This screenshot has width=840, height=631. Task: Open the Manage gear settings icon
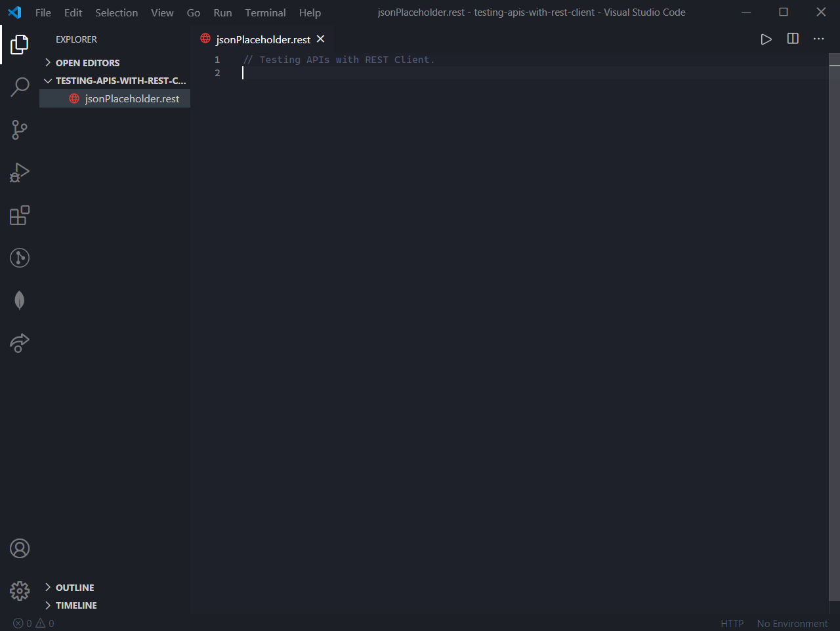coord(20,591)
